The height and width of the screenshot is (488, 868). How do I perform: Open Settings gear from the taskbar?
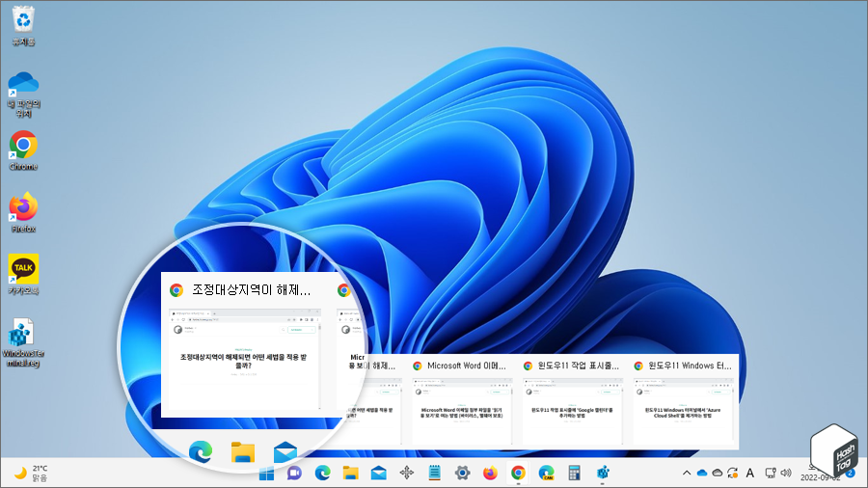[x=462, y=474]
